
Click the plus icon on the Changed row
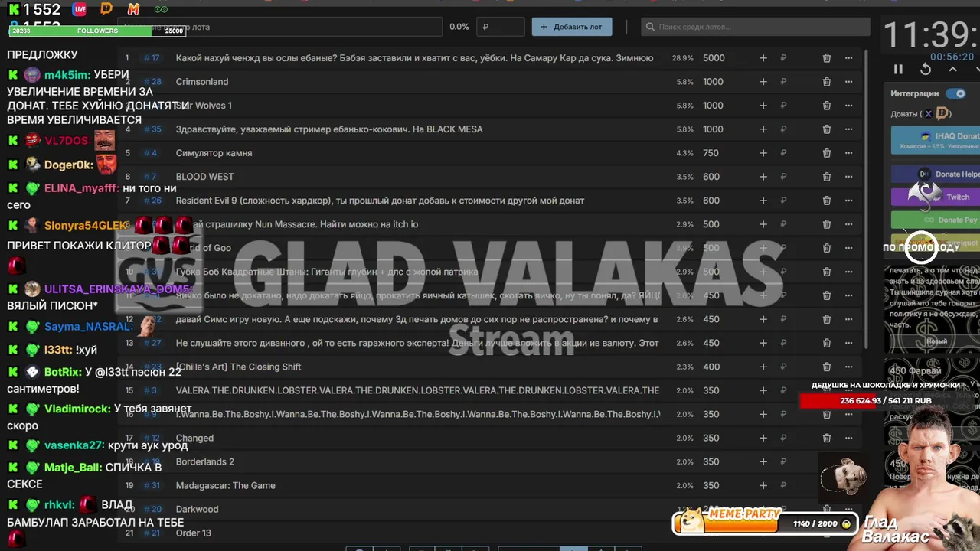click(763, 439)
